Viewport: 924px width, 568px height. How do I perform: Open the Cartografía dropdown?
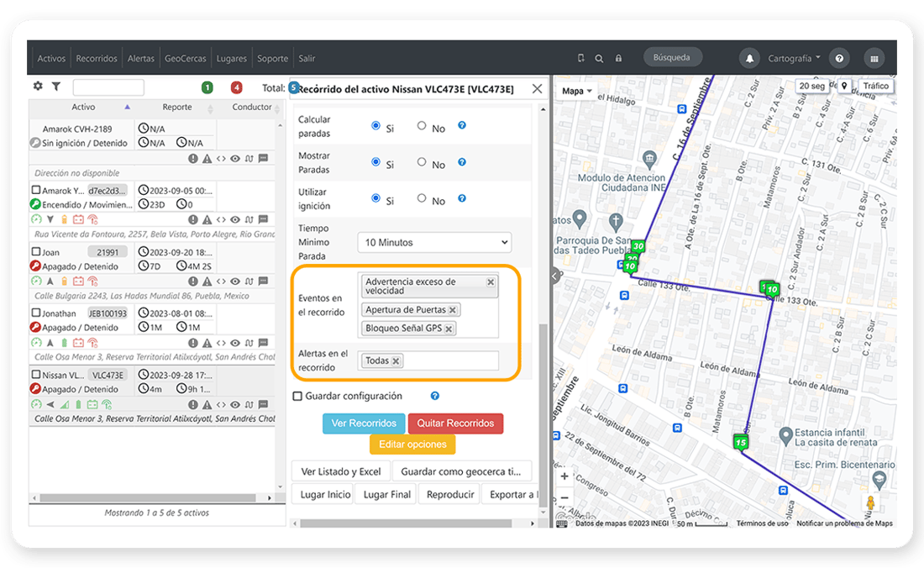click(794, 58)
